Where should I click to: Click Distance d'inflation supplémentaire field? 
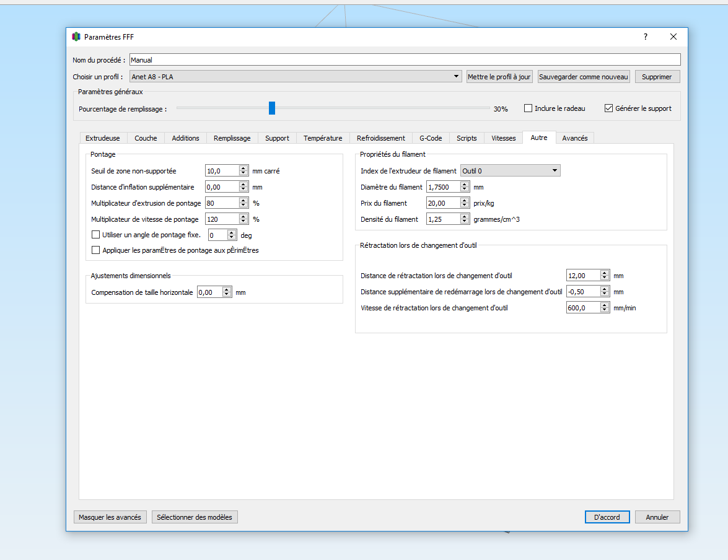pyautogui.click(x=222, y=186)
